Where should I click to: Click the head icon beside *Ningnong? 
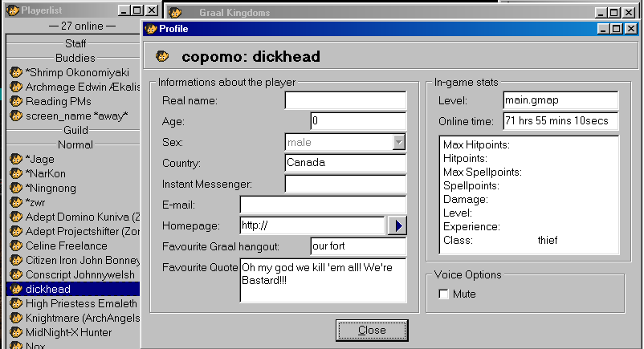pyautogui.click(x=15, y=188)
